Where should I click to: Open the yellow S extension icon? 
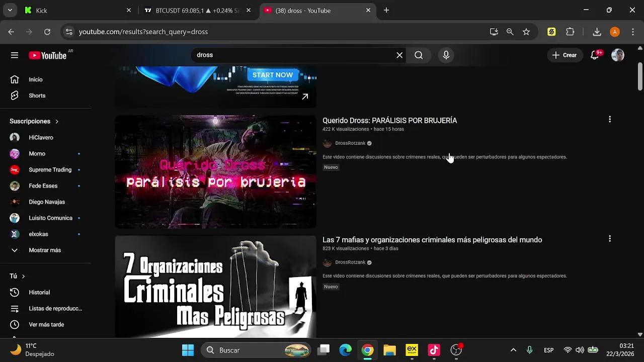point(551,32)
